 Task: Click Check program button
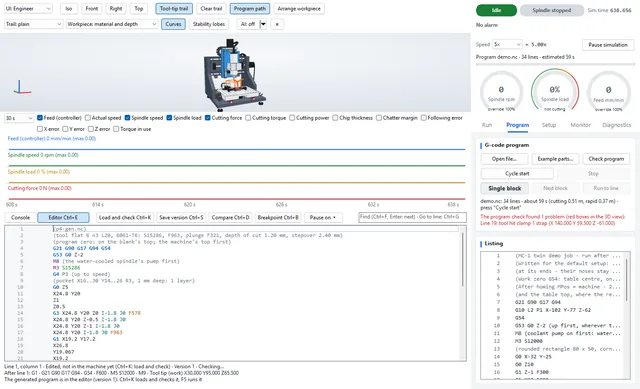coord(606,159)
